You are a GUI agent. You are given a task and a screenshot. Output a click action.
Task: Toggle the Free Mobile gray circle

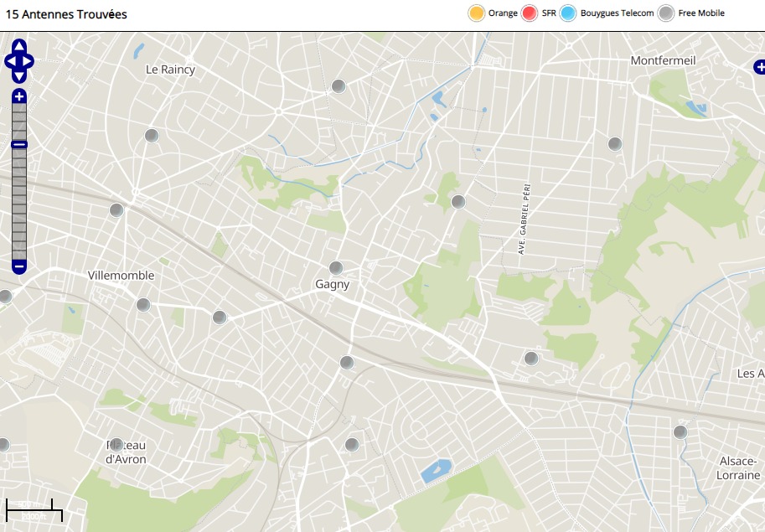[666, 13]
